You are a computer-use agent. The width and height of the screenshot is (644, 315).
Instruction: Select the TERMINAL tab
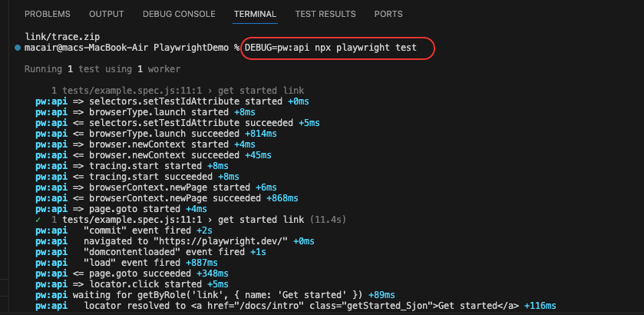coord(255,14)
